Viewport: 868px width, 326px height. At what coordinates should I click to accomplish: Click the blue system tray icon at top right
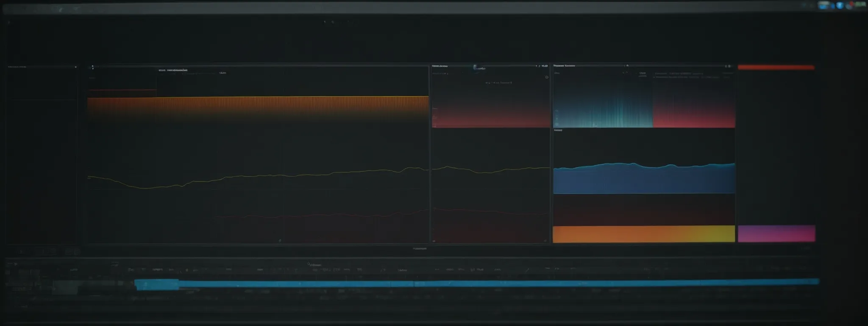[x=839, y=5]
